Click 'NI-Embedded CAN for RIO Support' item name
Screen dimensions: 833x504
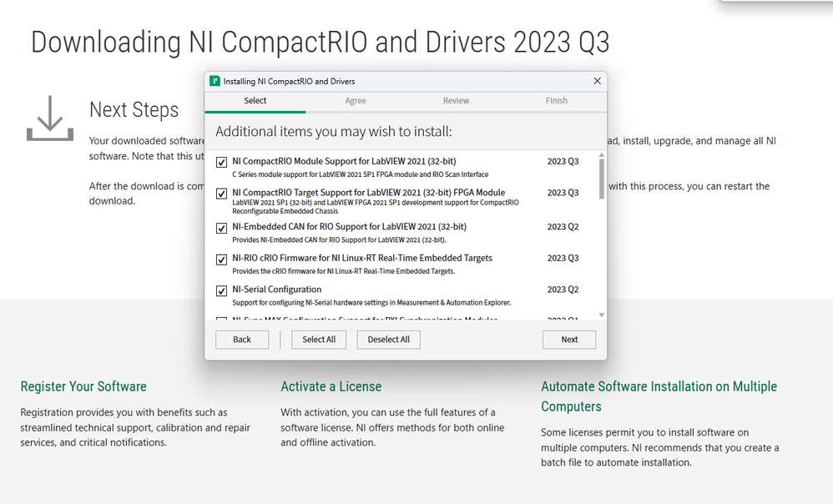tap(349, 227)
